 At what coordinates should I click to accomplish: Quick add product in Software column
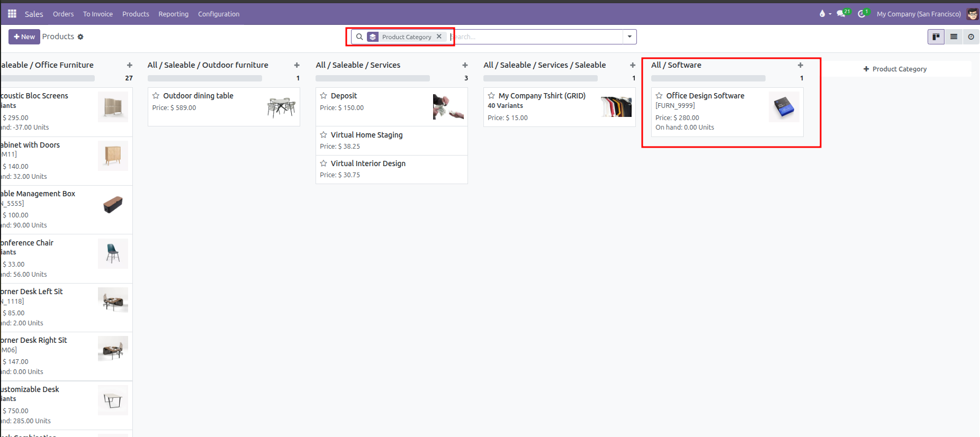click(801, 65)
